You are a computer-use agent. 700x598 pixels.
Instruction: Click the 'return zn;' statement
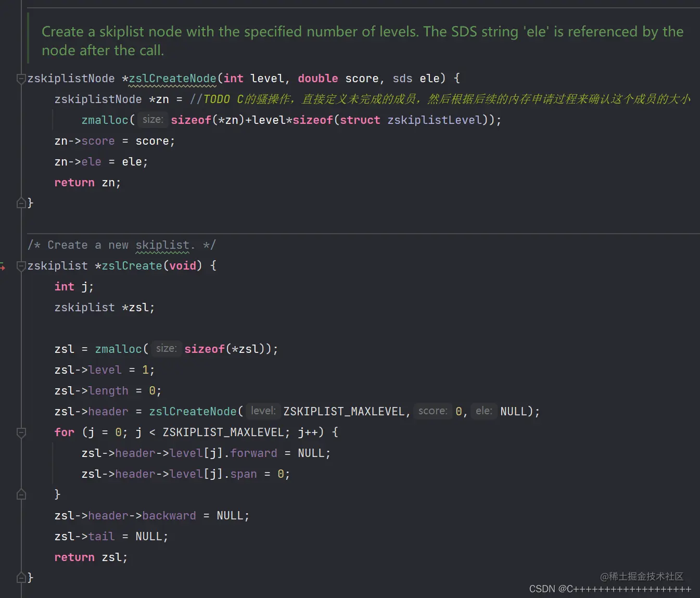87,183
